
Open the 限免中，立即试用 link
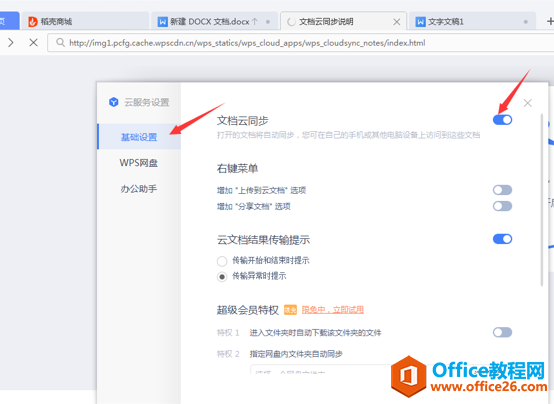pyautogui.click(x=332, y=310)
